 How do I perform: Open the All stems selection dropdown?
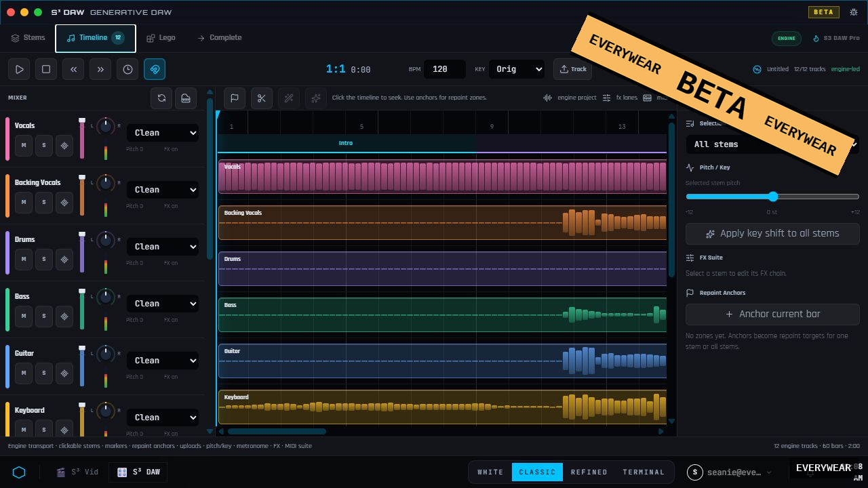tap(772, 144)
